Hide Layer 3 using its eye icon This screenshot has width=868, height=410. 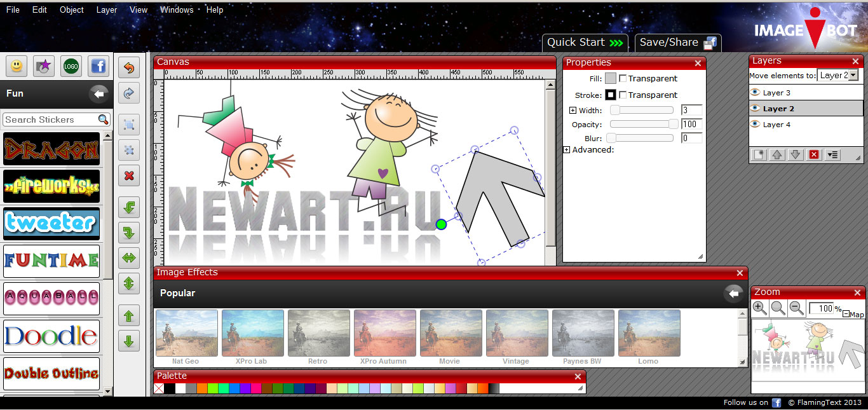click(x=756, y=93)
